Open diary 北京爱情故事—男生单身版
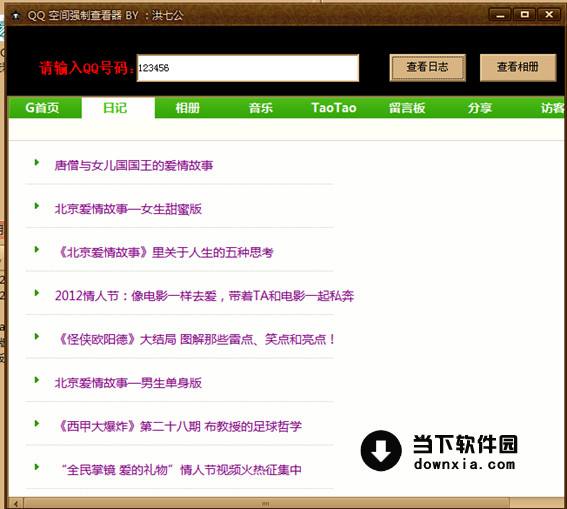567x509 pixels. [x=128, y=383]
